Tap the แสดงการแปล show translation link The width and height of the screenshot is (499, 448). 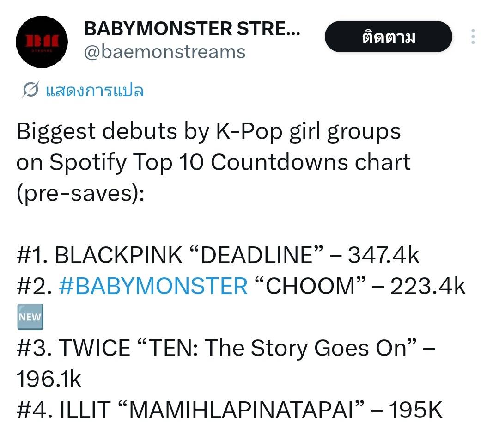[95, 90]
